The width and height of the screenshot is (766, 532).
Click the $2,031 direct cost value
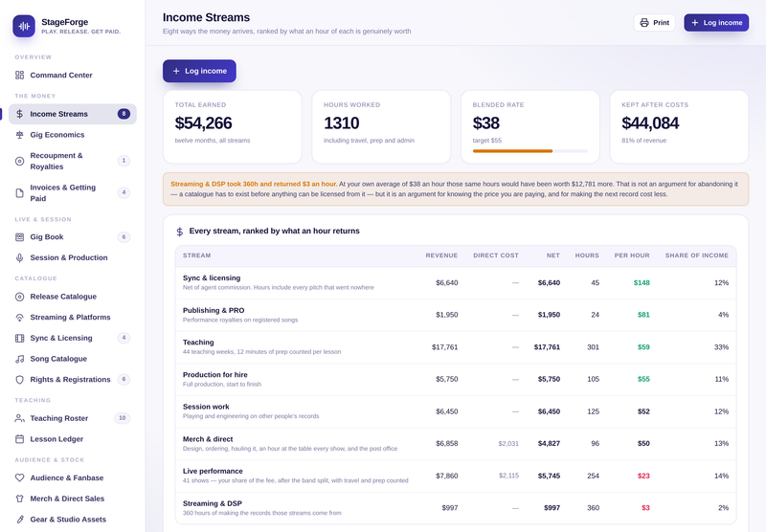[508, 444]
